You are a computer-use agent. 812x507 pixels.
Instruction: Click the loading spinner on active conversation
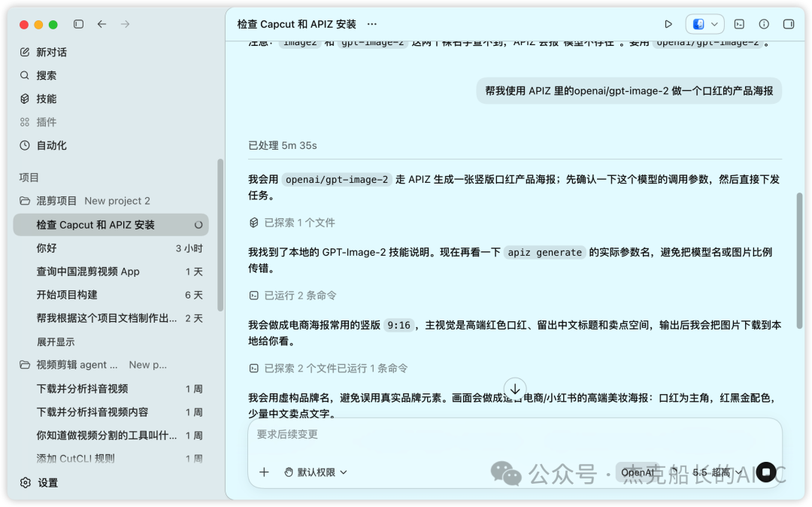click(198, 225)
